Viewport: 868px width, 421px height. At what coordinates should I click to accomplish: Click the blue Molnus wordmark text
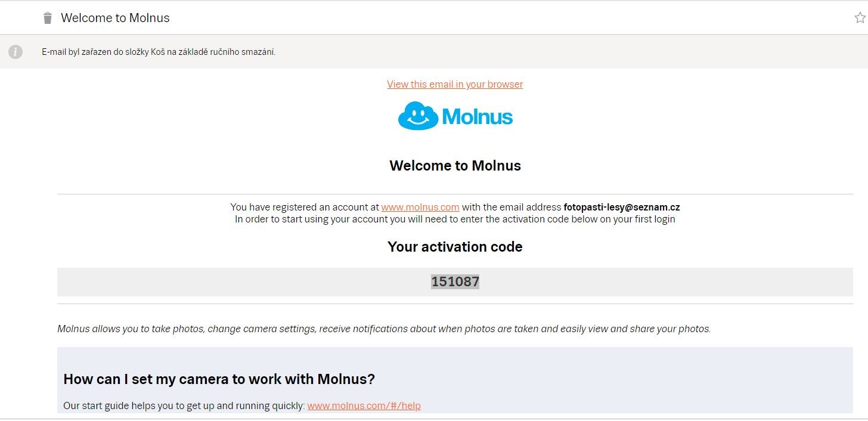(x=478, y=117)
